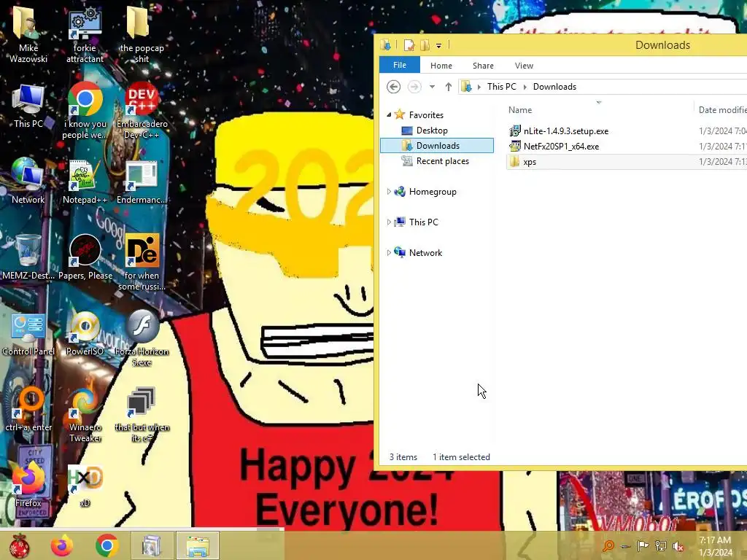This screenshot has width=747, height=560.
Task: Sort files by the Name column header
Action: coord(600,110)
